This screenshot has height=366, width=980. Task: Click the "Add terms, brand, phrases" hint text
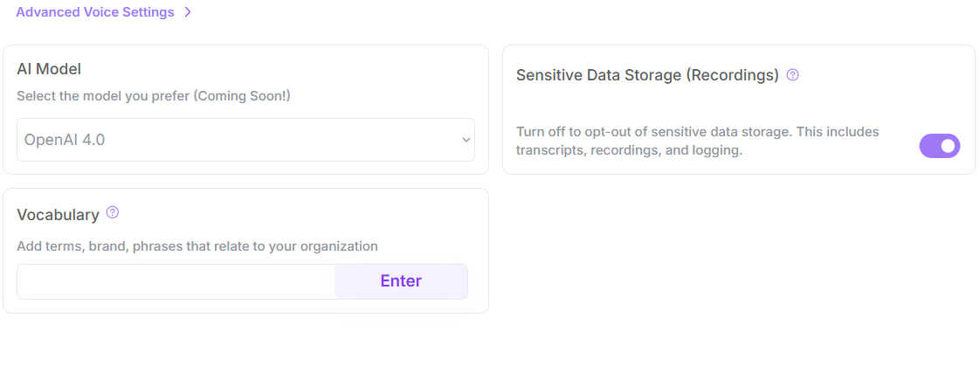pos(105,246)
